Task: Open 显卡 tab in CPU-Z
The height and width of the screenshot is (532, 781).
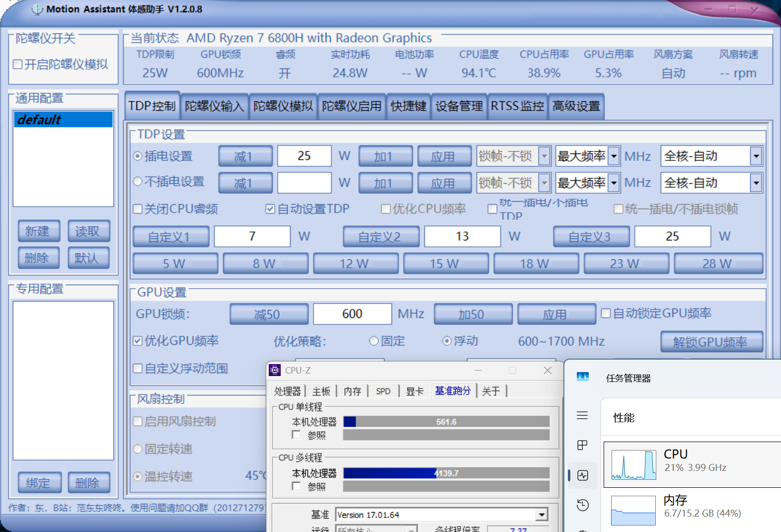Action: pyautogui.click(x=415, y=391)
